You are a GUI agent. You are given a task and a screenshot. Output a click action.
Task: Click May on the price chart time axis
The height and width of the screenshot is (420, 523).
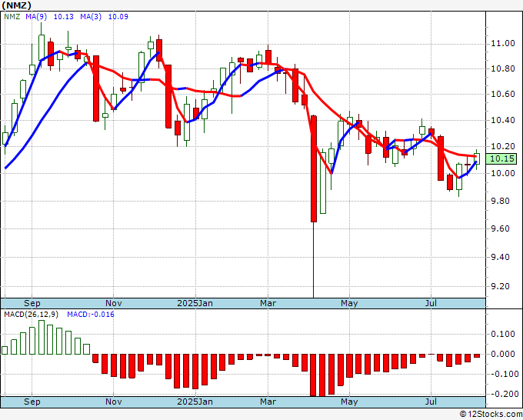[349, 303]
